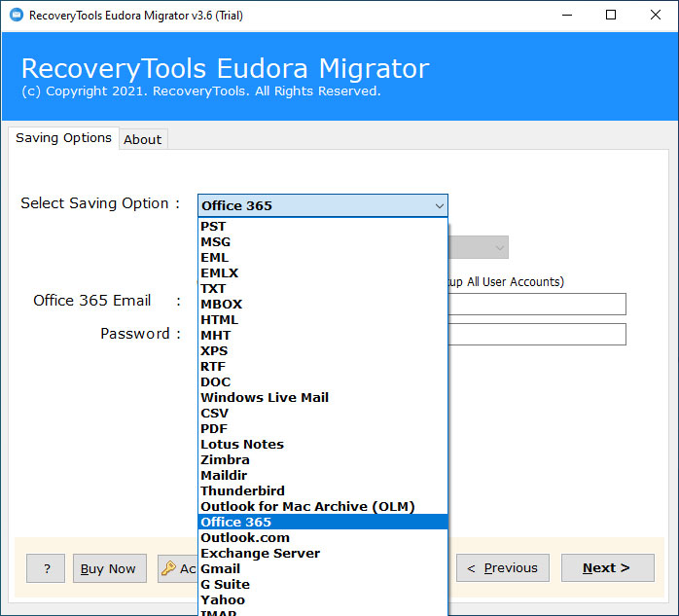
Task: Select highlighted Office 365 list entry
Action: [323, 523]
